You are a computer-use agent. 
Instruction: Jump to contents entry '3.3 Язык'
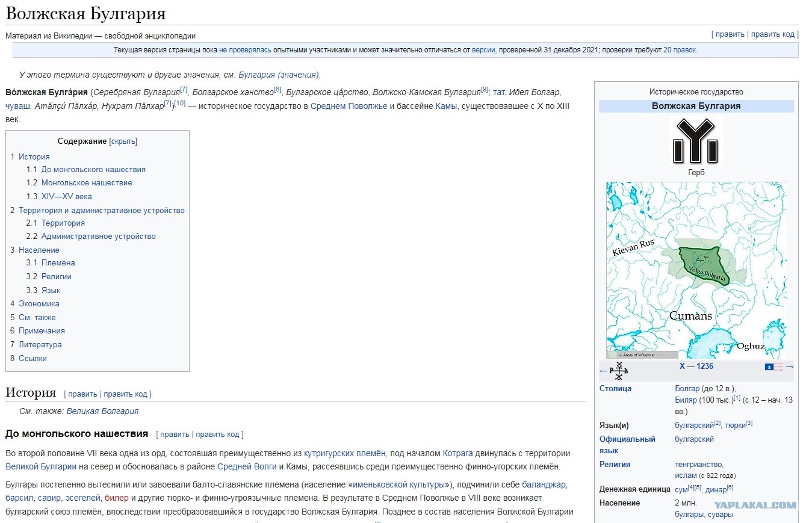pos(43,291)
